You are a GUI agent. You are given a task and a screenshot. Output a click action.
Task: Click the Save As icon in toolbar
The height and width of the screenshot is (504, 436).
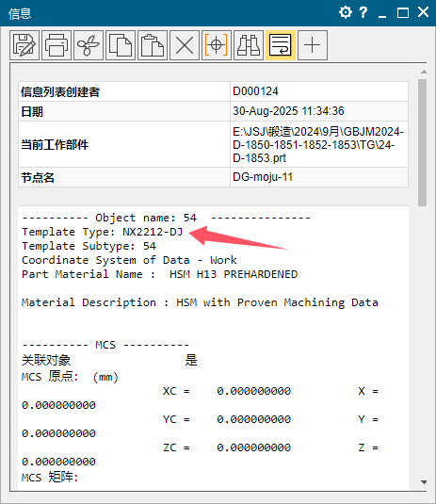tap(24, 45)
